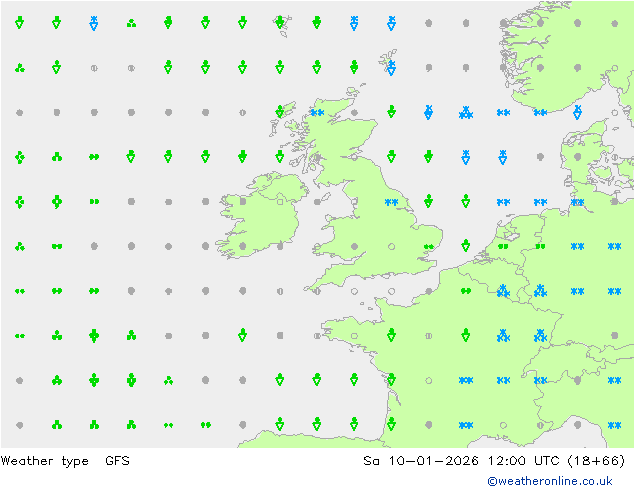
Task: Select the green shower symbol over Brittany's eastern edge
Action: [x=391, y=335]
